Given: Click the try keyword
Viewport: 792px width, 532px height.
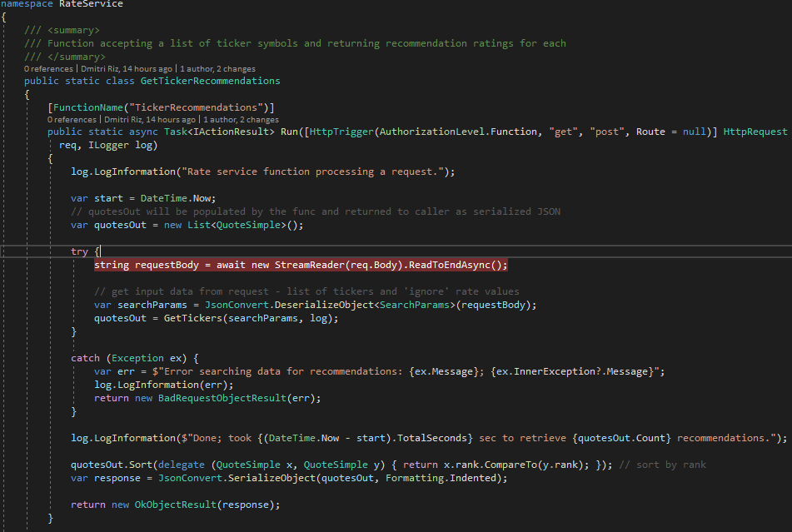Looking at the screenshot, I should pos(79,252).
